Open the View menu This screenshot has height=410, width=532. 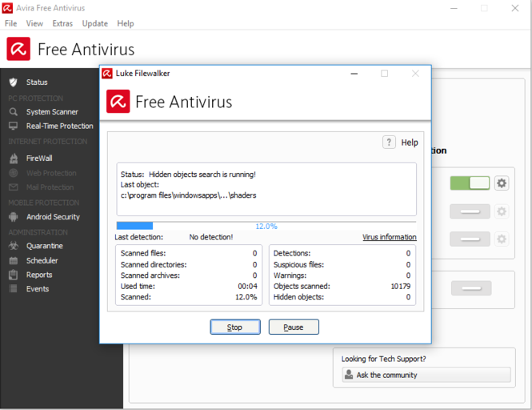click(x=34, y=23)
